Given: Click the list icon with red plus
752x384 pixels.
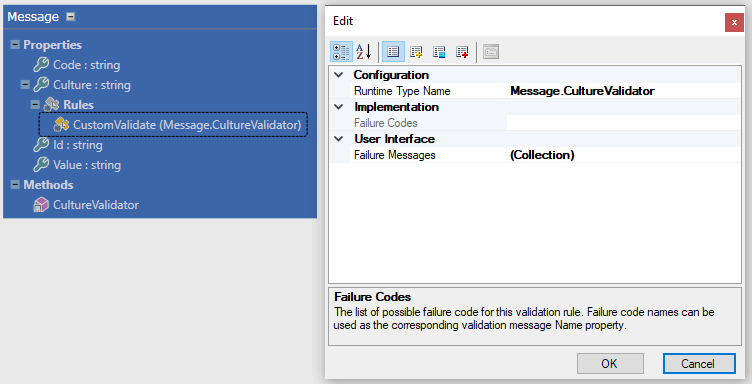Looking at the screenshot, I should 462,52.
